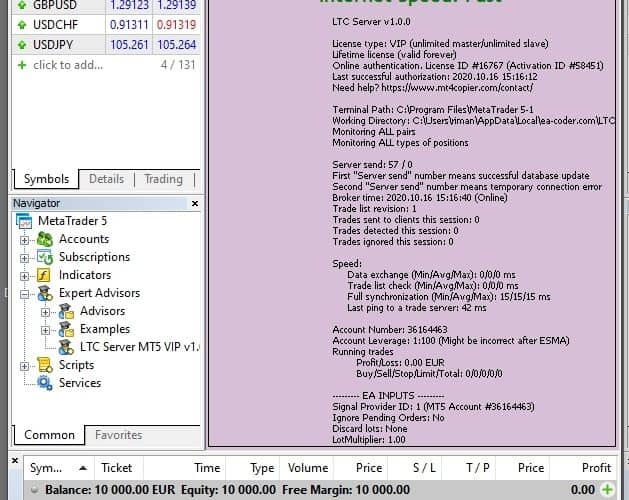Select Expert Advisors in Navigator

click(x=99, y=293)
